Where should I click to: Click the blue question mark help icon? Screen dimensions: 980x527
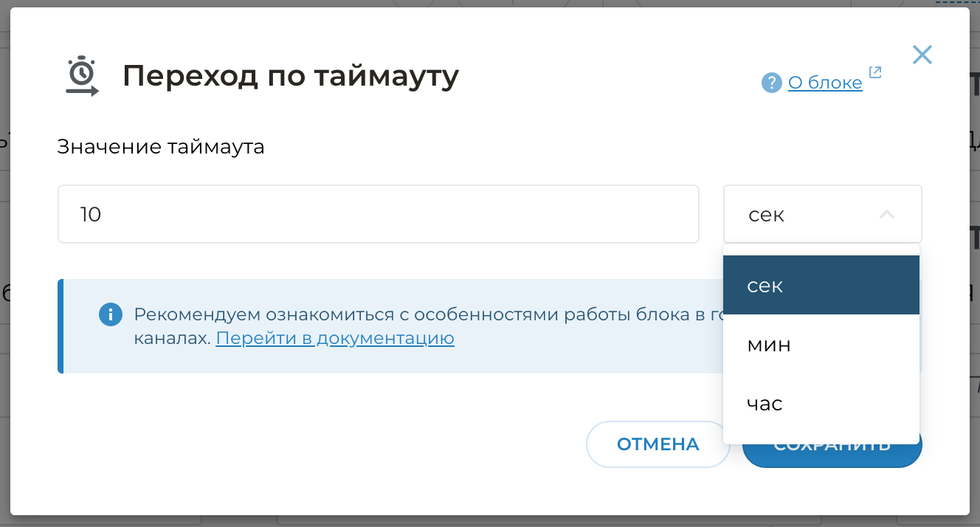pyautogui.click(x=771, y=83)
